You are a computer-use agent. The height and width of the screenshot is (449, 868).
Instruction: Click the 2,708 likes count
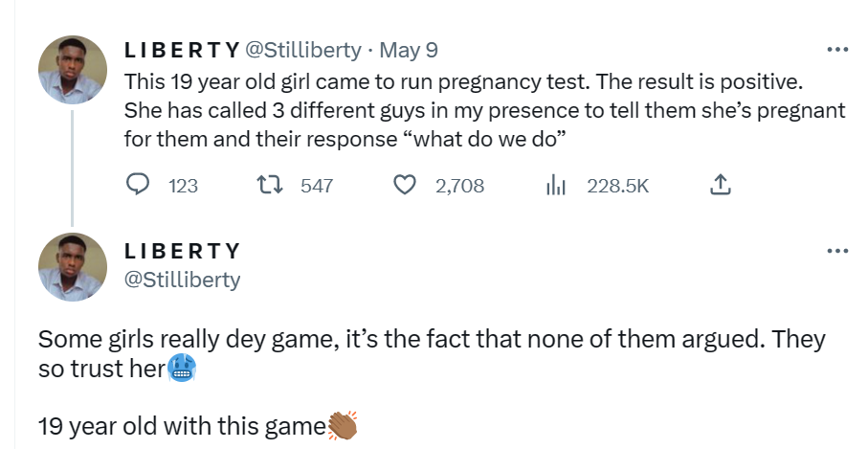459,186
